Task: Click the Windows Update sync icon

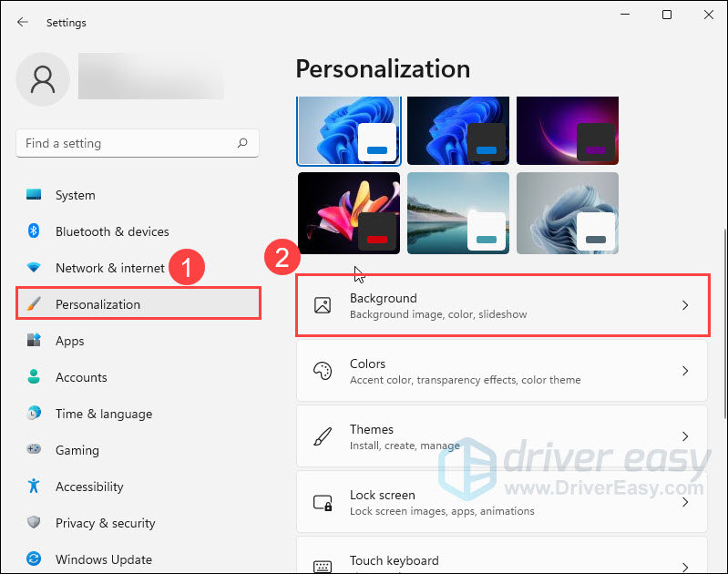Action: [34, 559]
